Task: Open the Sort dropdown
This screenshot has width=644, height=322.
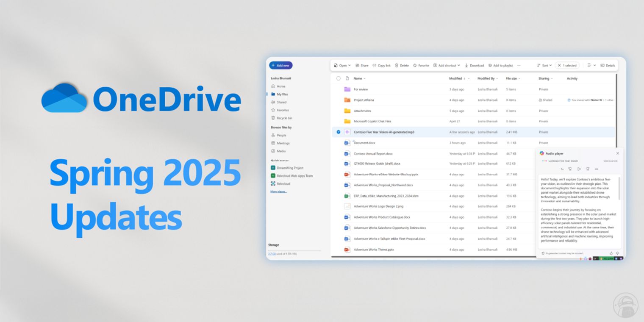Action: (544, 66)
